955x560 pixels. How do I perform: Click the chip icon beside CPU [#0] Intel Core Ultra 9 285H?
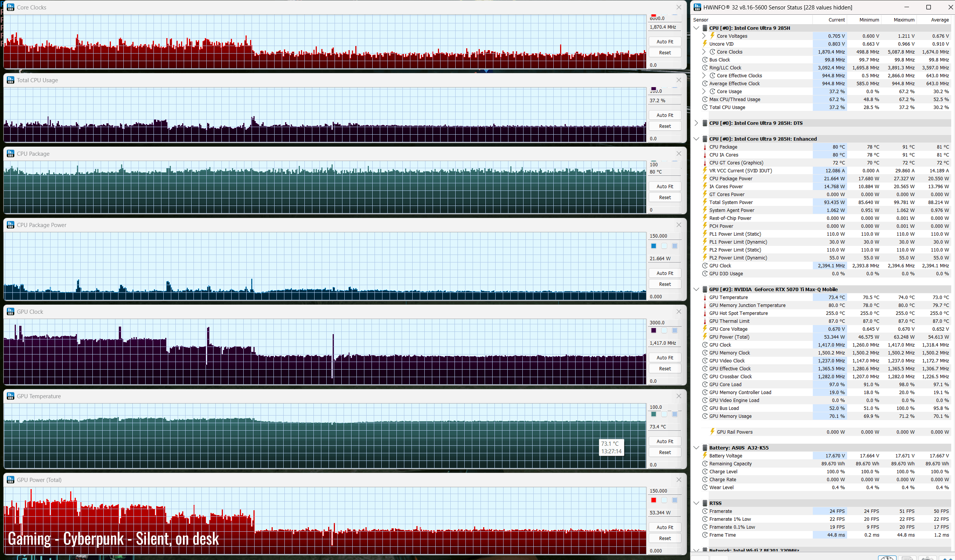click(x=705, y=28)
